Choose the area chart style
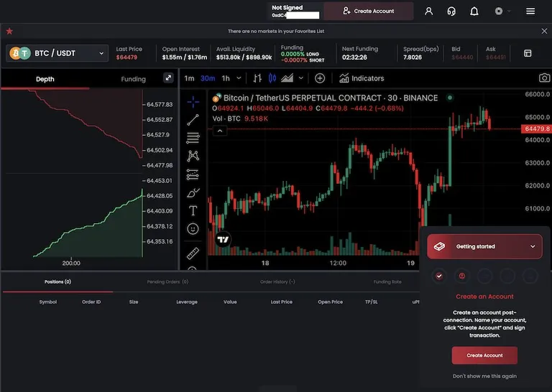Screen dimensions: 552x392 pyautogui.click(x=287, y=78)
